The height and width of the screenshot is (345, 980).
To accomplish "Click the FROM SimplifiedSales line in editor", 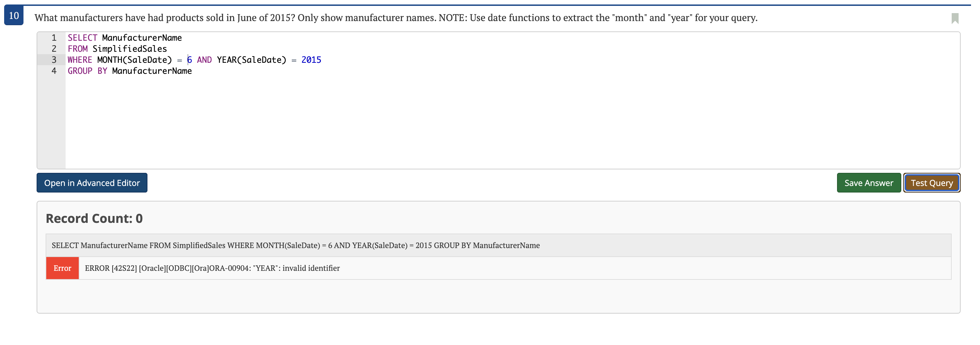I will pos(117,49).
